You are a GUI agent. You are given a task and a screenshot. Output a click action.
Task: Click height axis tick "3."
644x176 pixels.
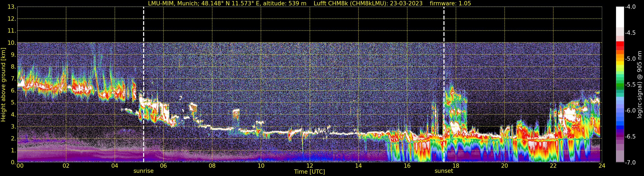13,126
